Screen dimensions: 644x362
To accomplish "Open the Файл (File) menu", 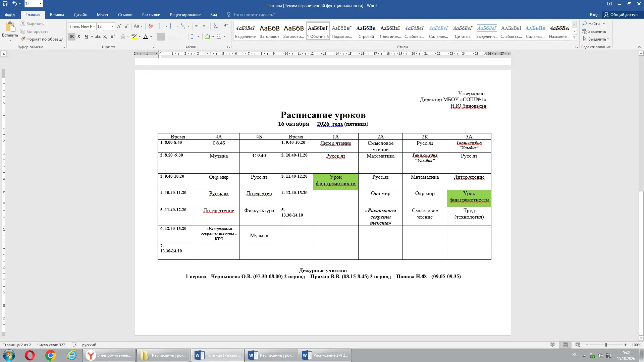I will tap(10, 15).
